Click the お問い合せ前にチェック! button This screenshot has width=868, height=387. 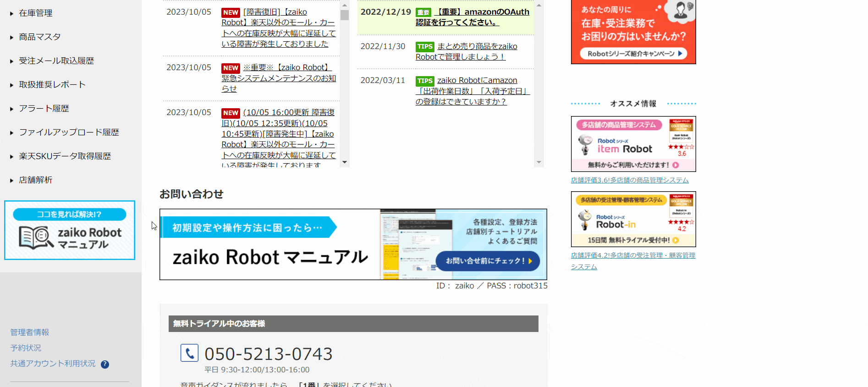pyautogui.click(x=488, y=261)
